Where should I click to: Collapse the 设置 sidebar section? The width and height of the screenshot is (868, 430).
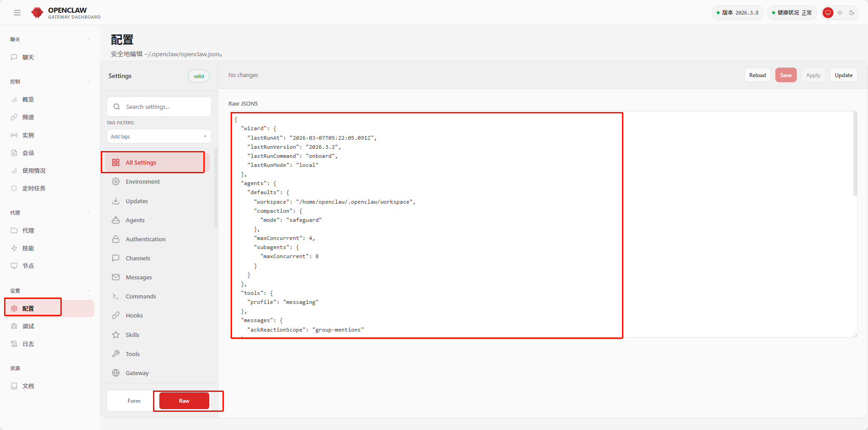click(88, 291)
